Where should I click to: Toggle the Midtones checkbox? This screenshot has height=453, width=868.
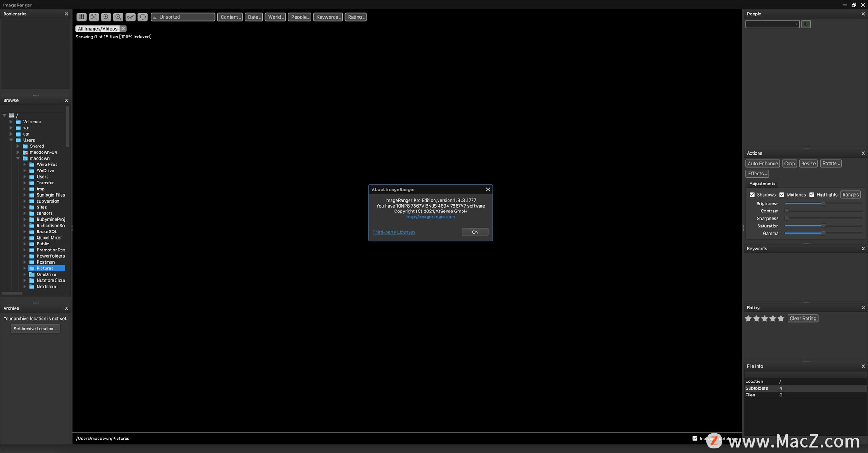(782, 195)
